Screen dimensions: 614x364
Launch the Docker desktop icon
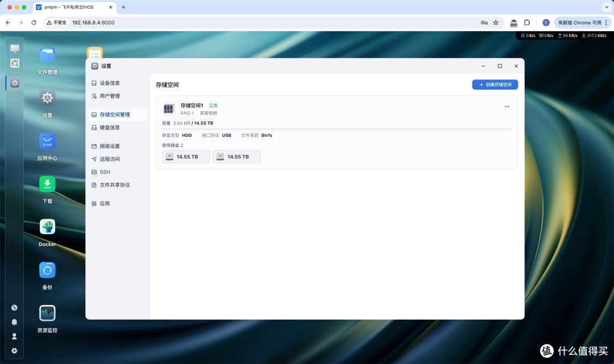tap(47, 227)
